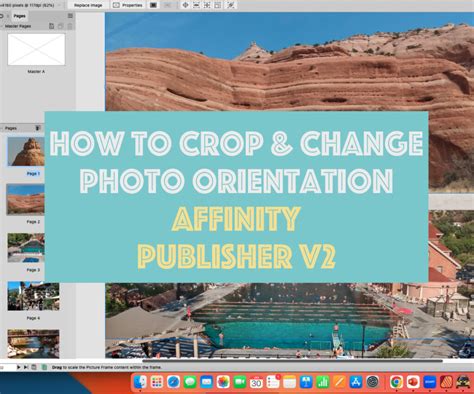Click the delete master page trash icon

[70, 26]
